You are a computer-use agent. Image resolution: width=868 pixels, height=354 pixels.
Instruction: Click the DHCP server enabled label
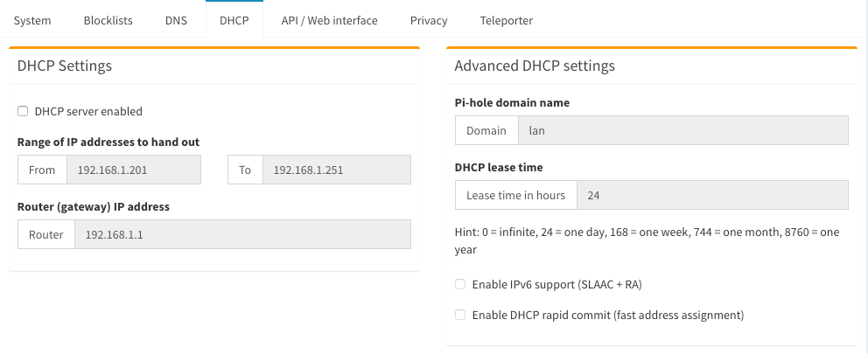[x=88, y=111]
